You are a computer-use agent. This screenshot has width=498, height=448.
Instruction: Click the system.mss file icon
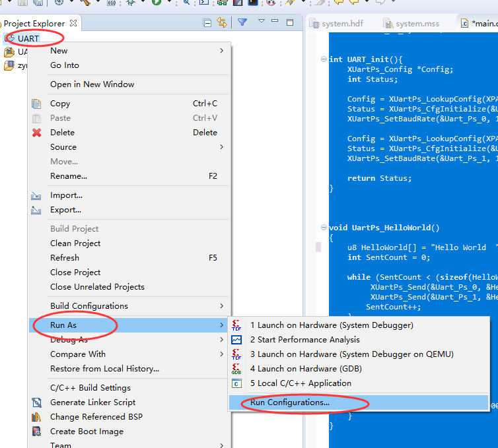pyautogui.click(x=388, y=23)
